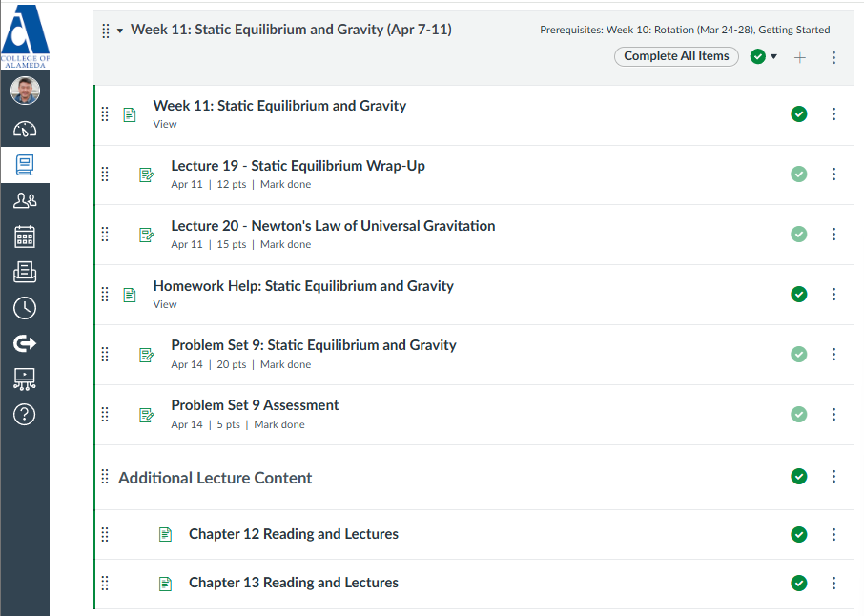Open options menu for Problem Set 9: Static Equilibrium
864x616 pixels.
point(833,355)
